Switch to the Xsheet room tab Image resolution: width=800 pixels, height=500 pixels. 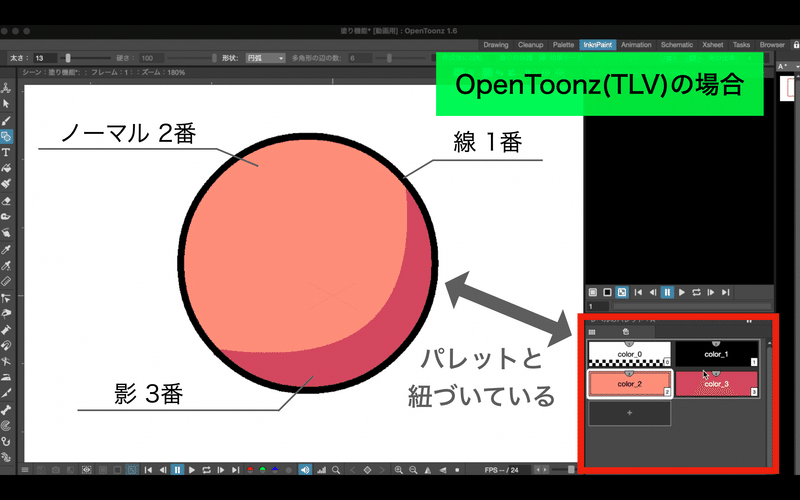[x=713, y=45]
